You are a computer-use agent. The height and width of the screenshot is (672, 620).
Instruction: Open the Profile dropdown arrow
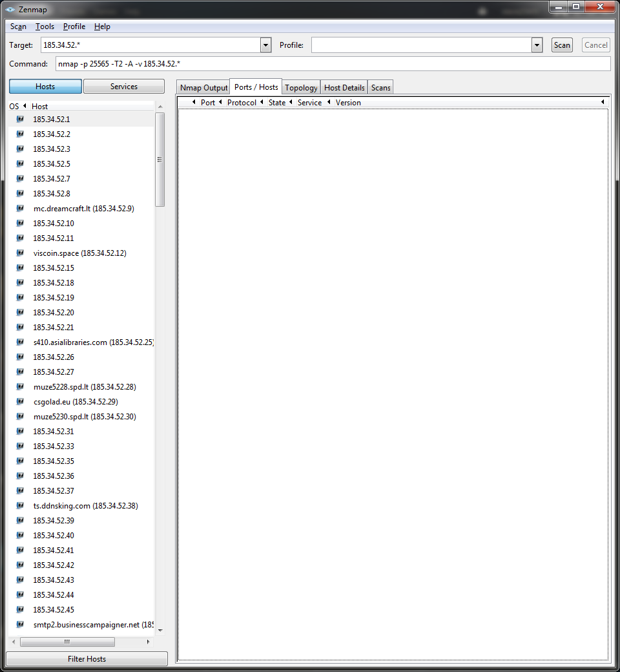click(x=537, y=45)
